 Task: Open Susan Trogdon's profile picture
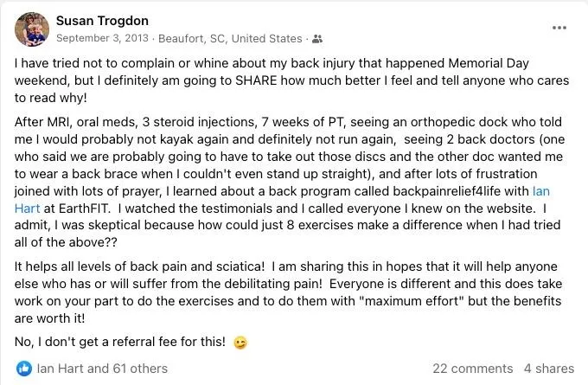click(x=32, y=29)
